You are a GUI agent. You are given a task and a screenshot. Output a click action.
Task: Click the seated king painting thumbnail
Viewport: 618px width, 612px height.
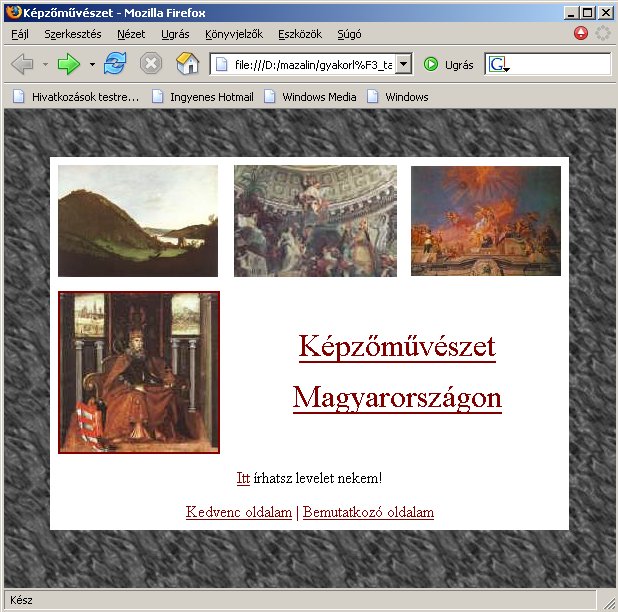[x=139, y=372]
